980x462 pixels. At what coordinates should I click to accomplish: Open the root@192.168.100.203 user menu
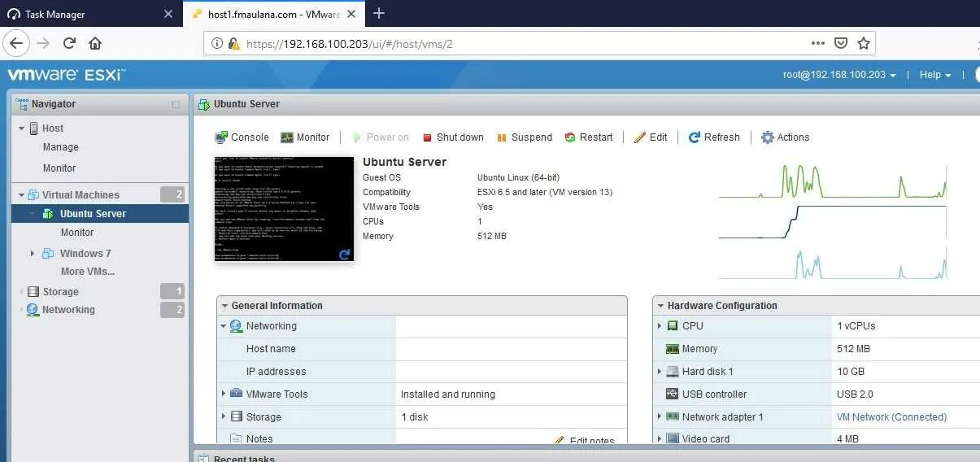point(839,75)
